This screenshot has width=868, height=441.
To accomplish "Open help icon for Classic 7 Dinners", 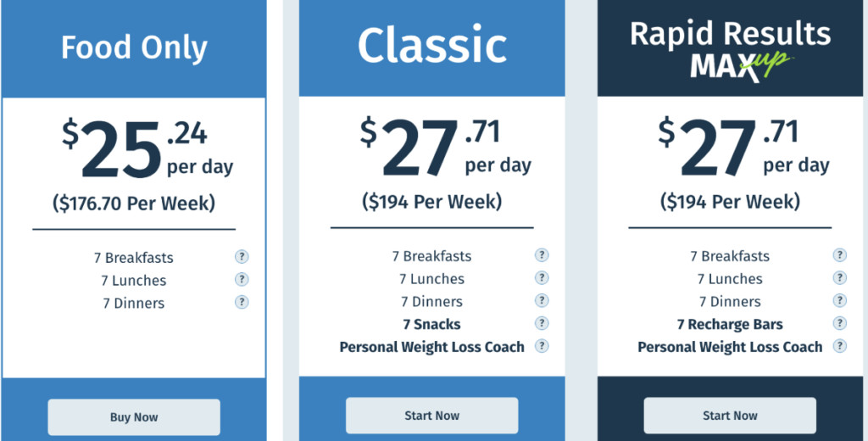I will [x=542, y=300].
